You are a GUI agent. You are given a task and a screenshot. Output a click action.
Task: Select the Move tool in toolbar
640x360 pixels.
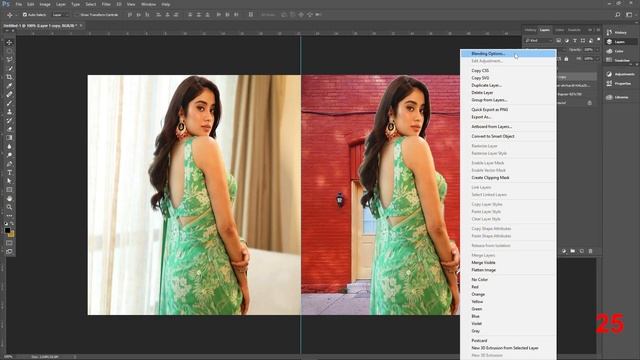pyautogui.click(x=9, y=42)
